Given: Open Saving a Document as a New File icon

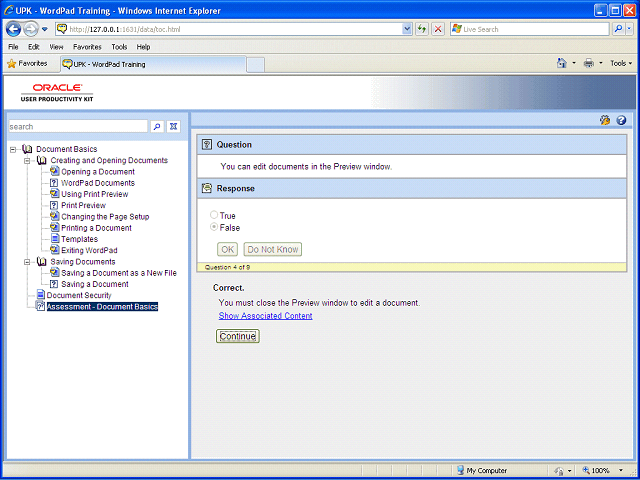Looking at the screenshot, I should click(55, 272).
